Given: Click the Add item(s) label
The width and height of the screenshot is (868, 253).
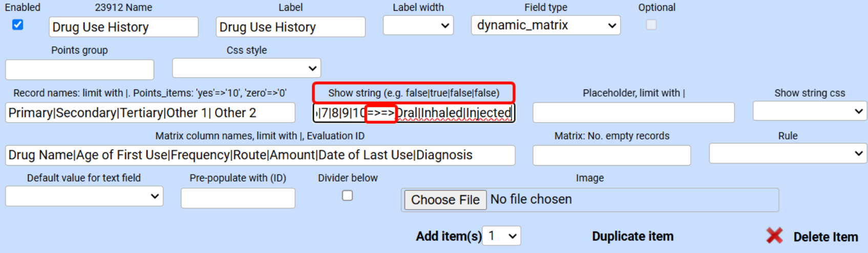Looking at the screenshot, I should click(x=449, y=236).
